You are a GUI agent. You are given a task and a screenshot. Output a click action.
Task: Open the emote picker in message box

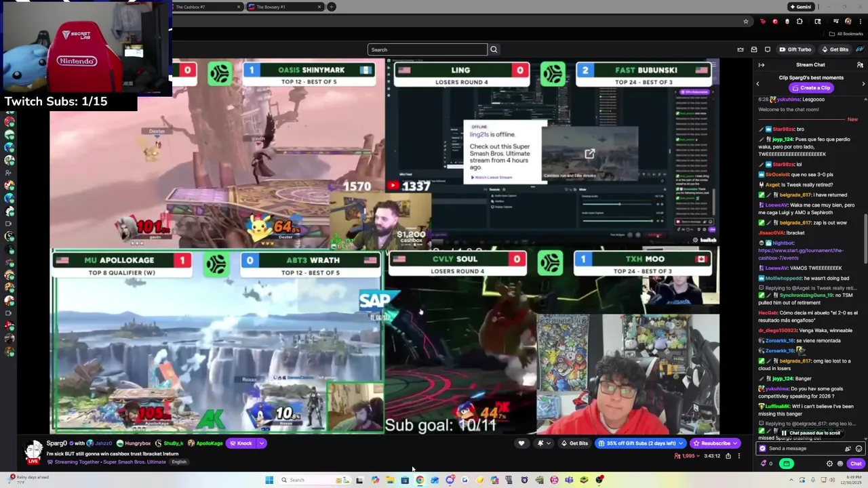[859, 449]
